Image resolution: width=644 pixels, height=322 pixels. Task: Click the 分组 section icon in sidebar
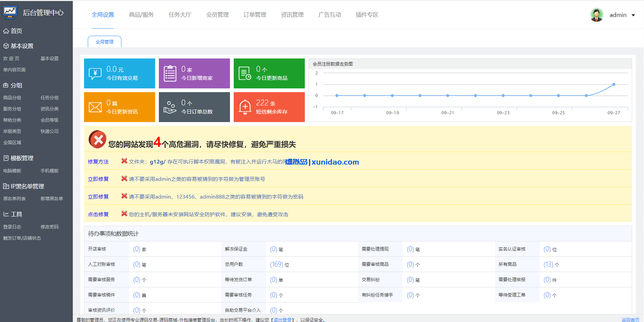6,85
